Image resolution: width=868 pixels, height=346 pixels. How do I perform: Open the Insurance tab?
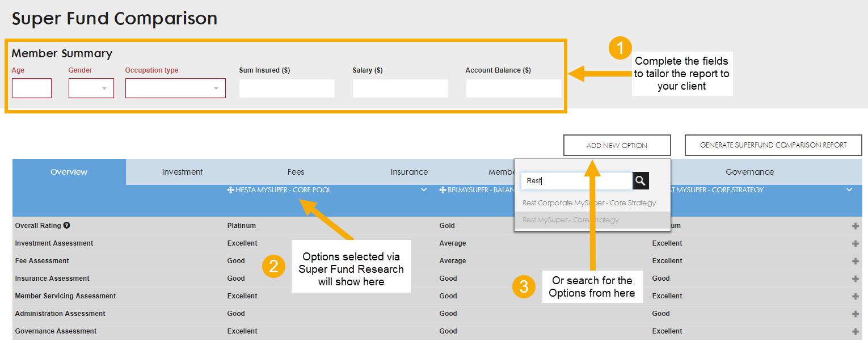click(409, 172)
